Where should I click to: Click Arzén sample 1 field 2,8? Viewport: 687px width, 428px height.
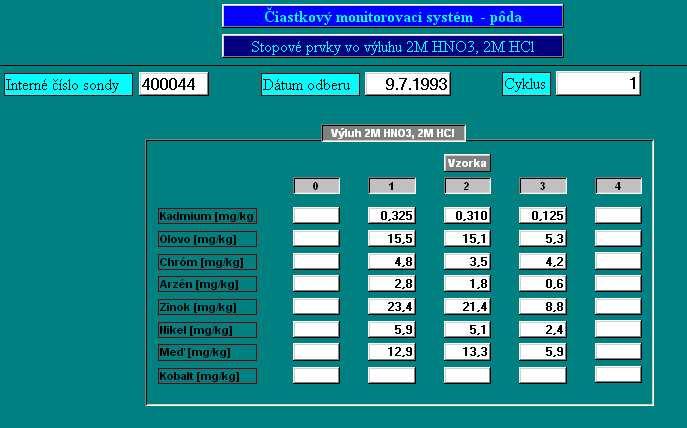392,283
